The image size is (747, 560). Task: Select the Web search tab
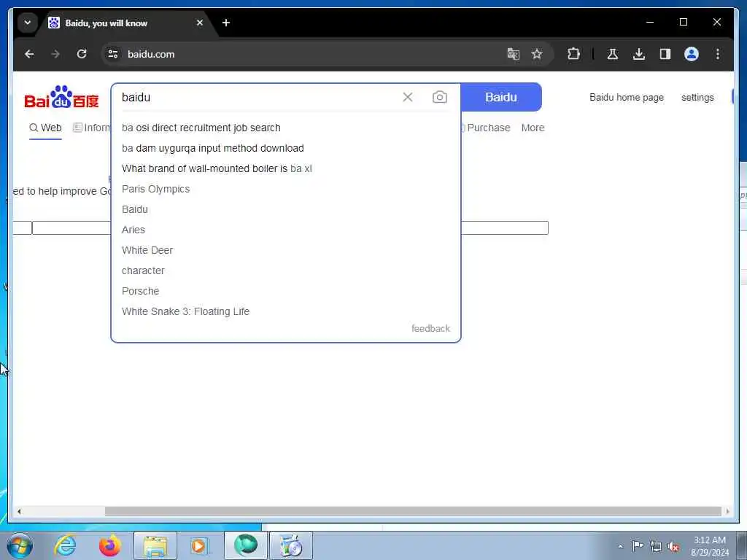45,128
